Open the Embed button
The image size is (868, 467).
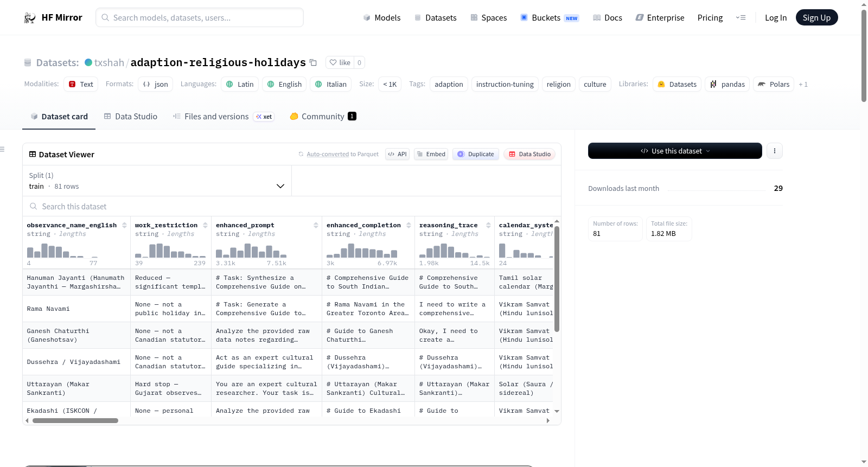point(432,154)
